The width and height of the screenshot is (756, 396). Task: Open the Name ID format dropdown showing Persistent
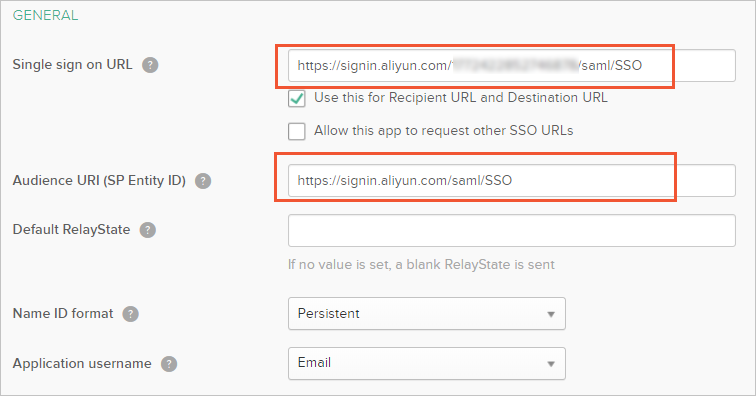[427, 314]
